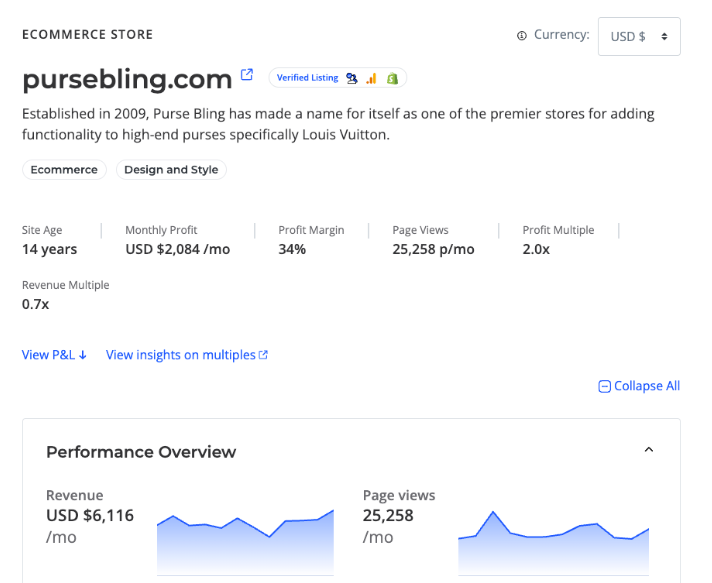
Task: Click the minus box icon beside Collapse All
Action: [x=604, y=387]
